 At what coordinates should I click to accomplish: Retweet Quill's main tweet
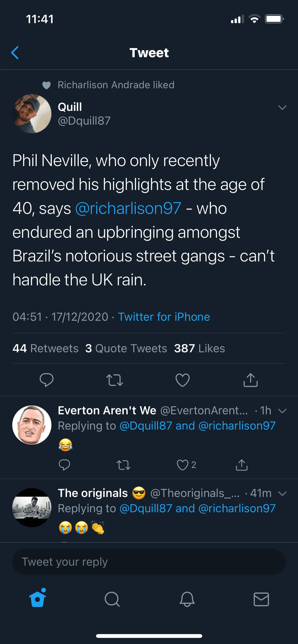(115, 380)
